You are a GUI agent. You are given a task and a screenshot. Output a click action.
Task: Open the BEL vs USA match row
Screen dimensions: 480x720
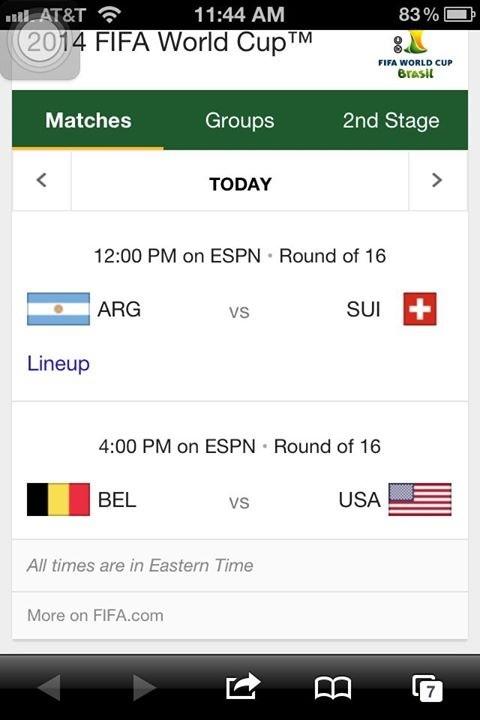click(240, 471)
